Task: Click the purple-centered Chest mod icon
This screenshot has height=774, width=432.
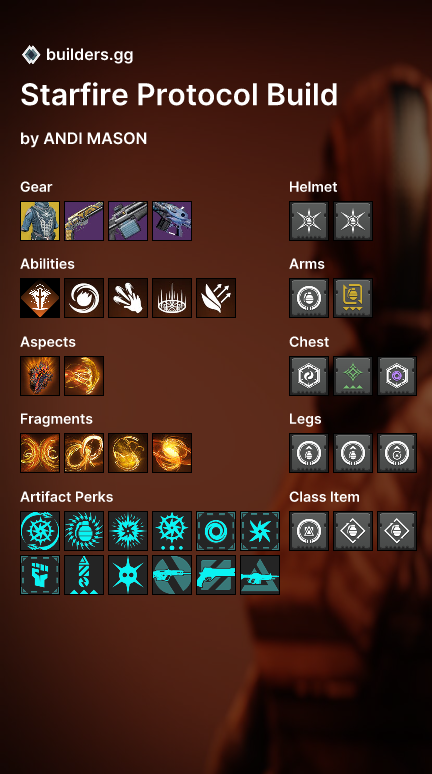Action: click(x=397, y=376)
